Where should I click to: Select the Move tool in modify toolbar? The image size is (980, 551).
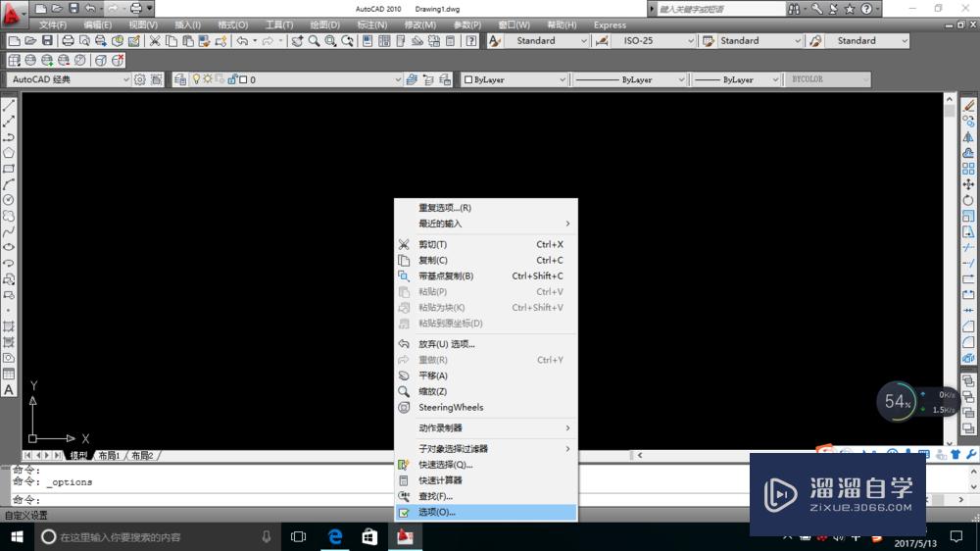(x=968, y=184)
